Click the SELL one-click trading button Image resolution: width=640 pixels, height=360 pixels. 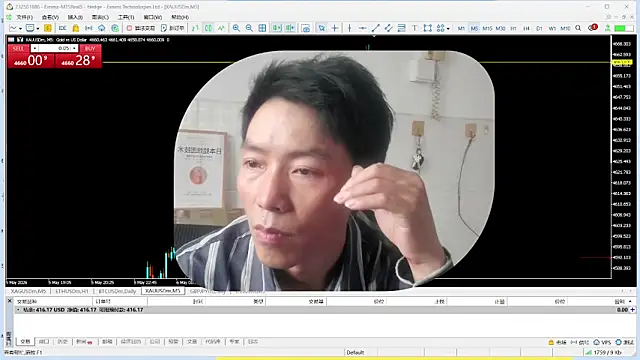tap(18, 49)
